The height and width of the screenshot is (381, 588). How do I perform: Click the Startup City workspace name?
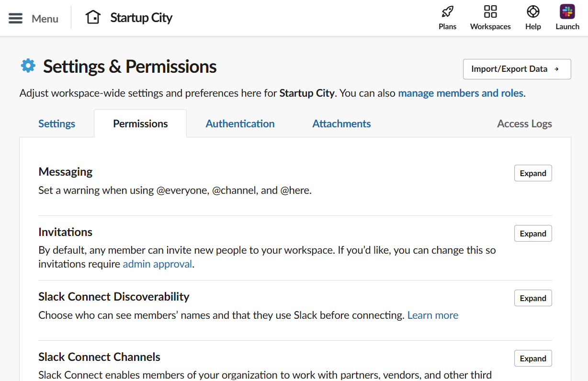[x=141, y=18]
